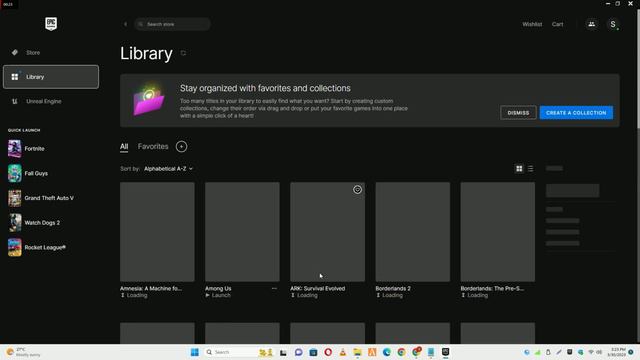Viewport: 640px width, 360px height.
Task: Click Create a Collection button
Action: tap(576, 113)
